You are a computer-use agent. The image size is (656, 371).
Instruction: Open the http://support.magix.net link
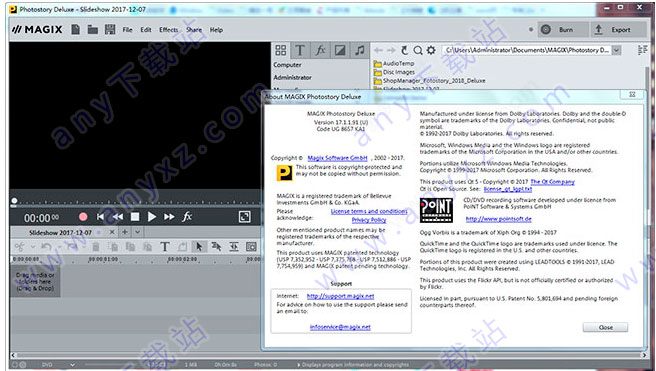[341, 296]
